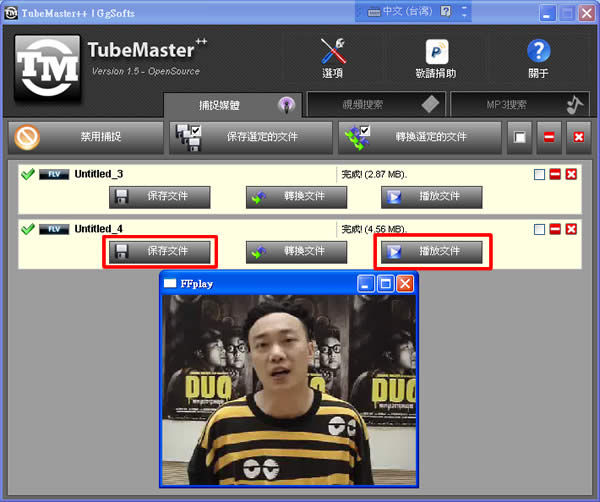This screenshot has width=600, height=502.
Task: Select the Untitled_4 file name
Action: click(99, 229)
